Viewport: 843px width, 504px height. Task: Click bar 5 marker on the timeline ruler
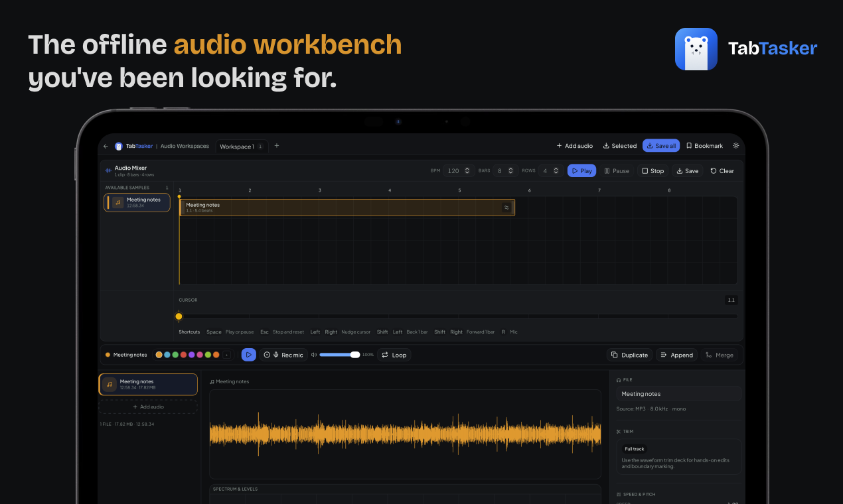(x=459, y=190)
